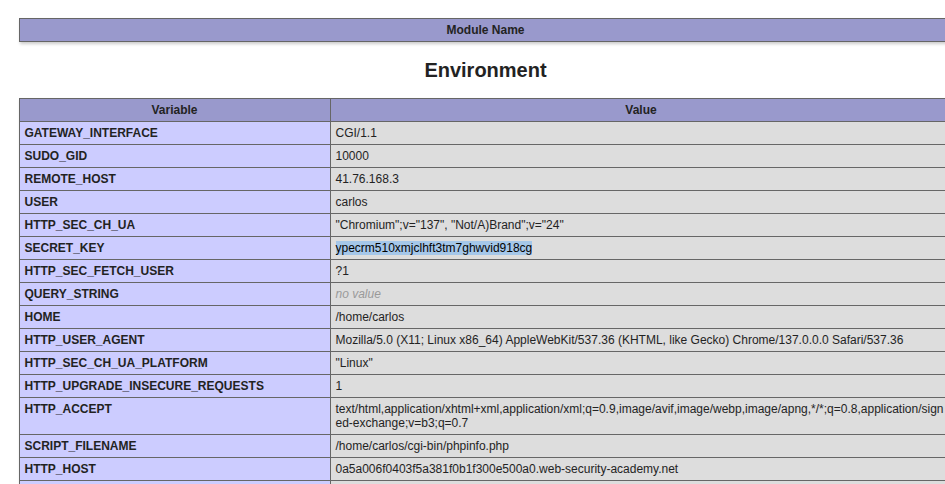Click the HTTP_HOST web-security-academy.net hostname
Viewport: 945px width, 484px height.
[506, 469]
